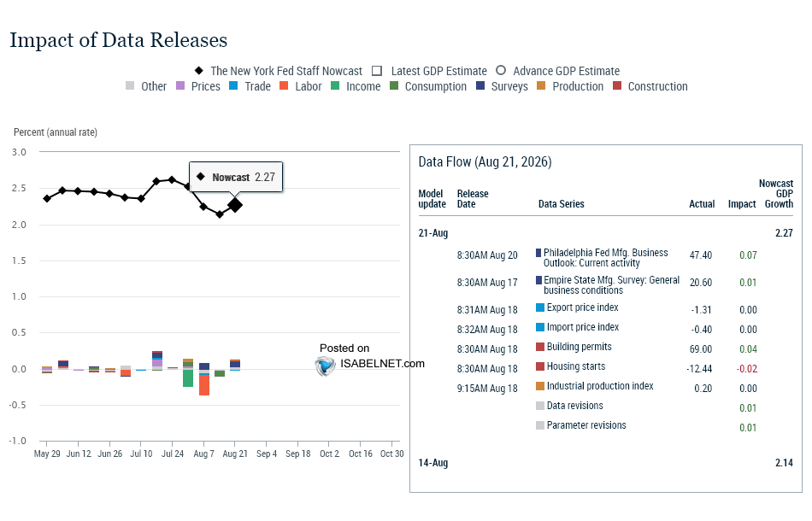Click the Philadelphia Fed Mfg. Business Outlook series
Screen dimensions: 812x521
(x=605, y=258)
